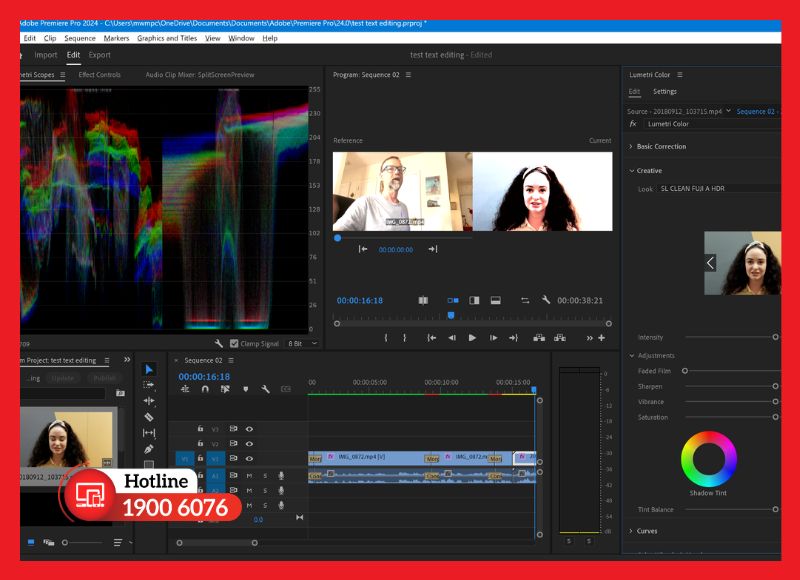Open Lumetri Scopes settings wrench

[219, 343]
